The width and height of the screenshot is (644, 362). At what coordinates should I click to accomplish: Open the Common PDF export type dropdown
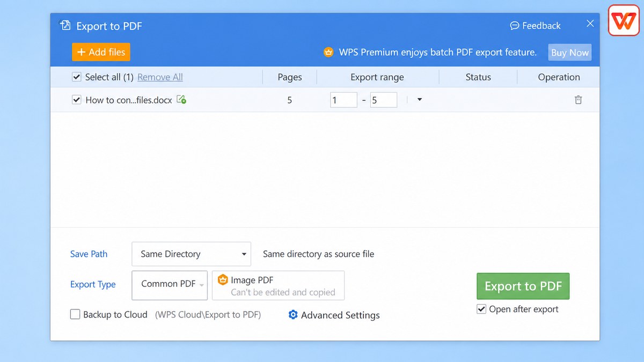(170, 285)
